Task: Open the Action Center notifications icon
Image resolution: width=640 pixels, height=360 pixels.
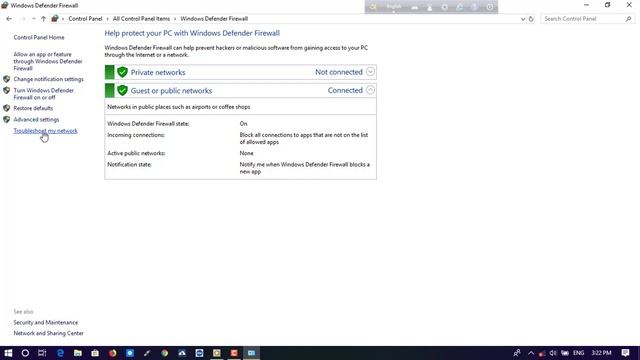Action: coord(626,353)
